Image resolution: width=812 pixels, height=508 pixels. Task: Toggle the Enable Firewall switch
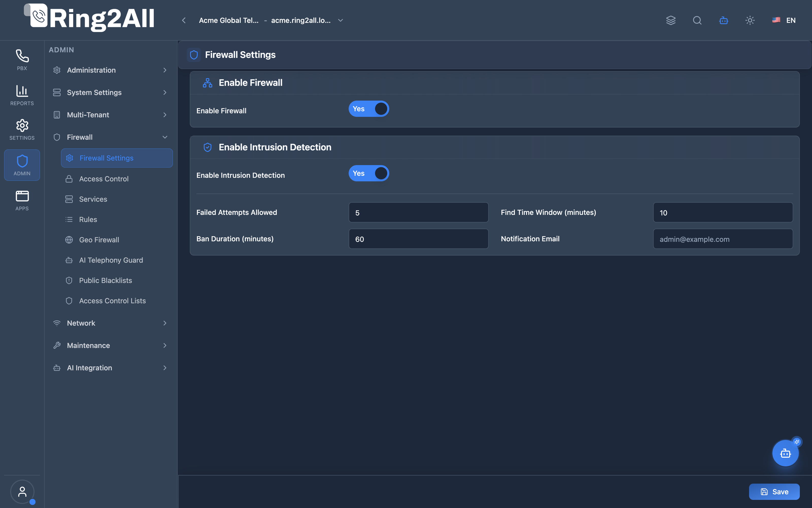tap(369, 109)
